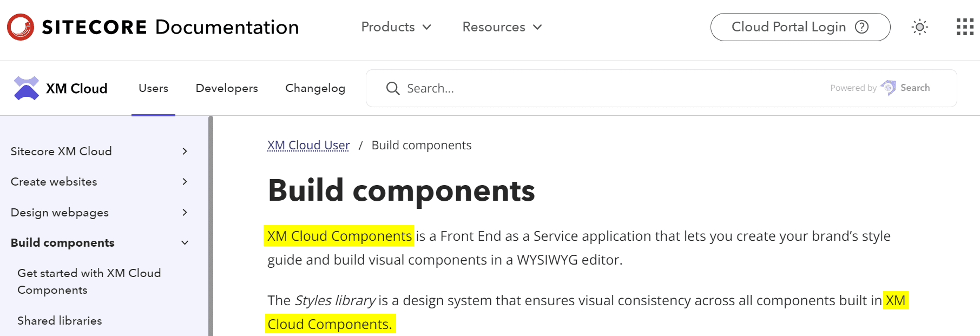Follow the XM Cloud User breadcrumb link
This screenshot has height=336, width=980.
click(308, 146)
